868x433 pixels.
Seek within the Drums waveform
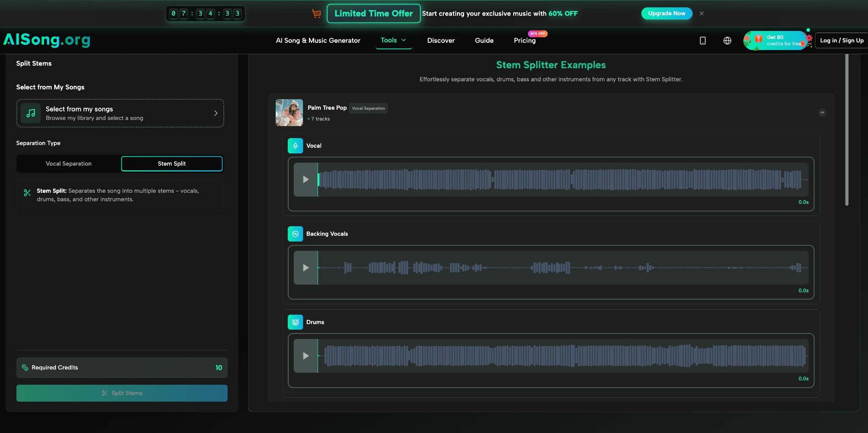pos(563,356)
